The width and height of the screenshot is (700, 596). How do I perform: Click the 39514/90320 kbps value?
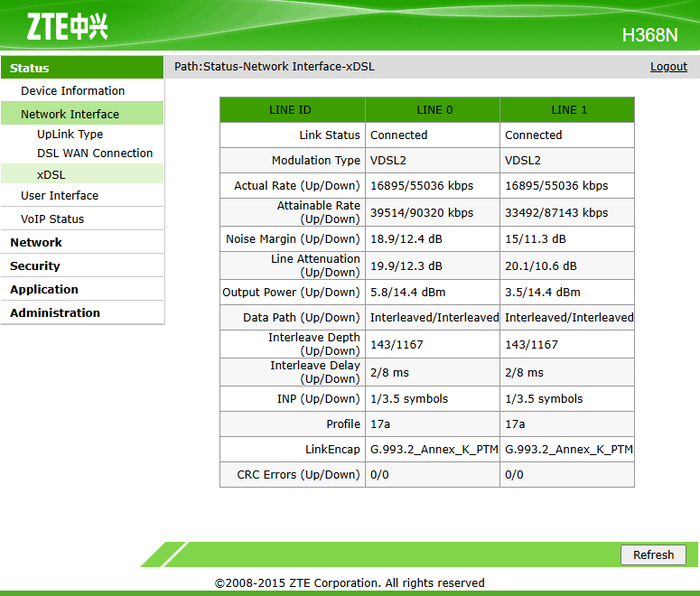[422, 212]
